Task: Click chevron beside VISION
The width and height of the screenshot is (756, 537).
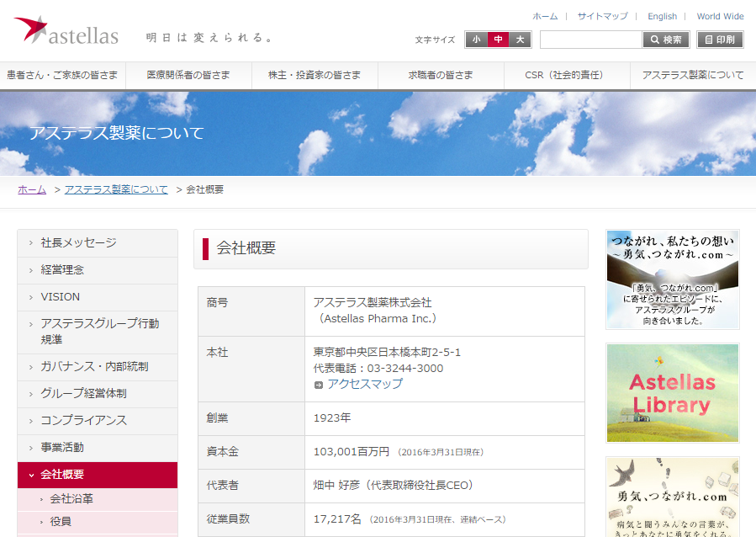Action: [31, 297]
